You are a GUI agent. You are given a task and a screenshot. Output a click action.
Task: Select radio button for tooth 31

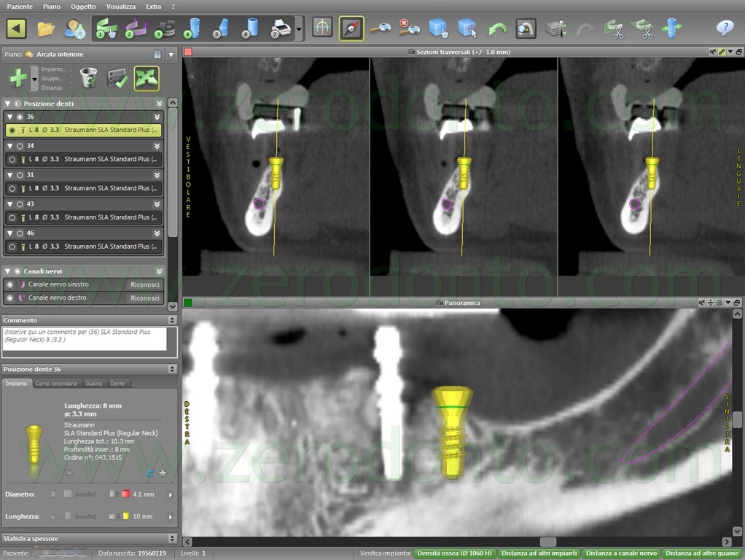pos(20,175)
